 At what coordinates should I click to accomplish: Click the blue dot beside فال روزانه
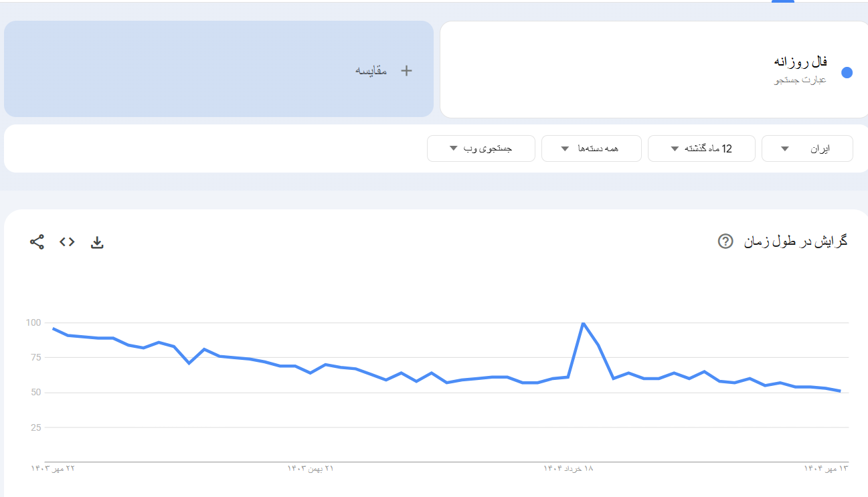tap(847, 73)
